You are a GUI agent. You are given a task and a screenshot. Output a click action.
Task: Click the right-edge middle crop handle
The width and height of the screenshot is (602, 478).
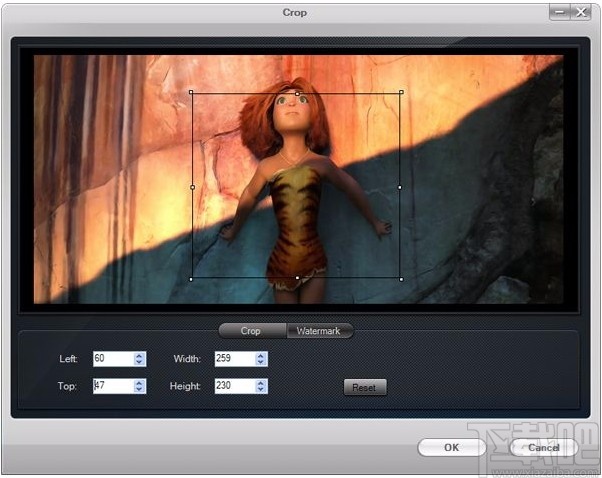(x=400, y=187)
